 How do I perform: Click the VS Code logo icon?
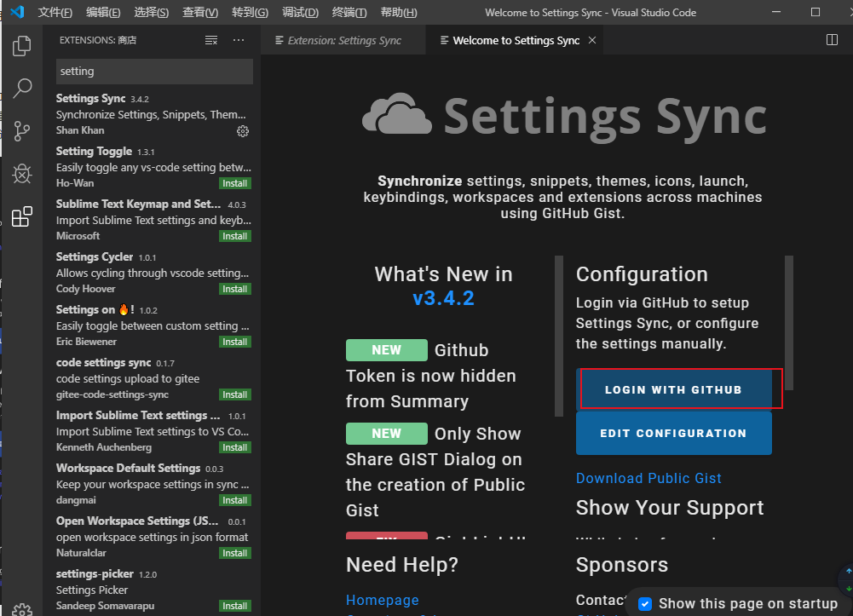[17, 11]
